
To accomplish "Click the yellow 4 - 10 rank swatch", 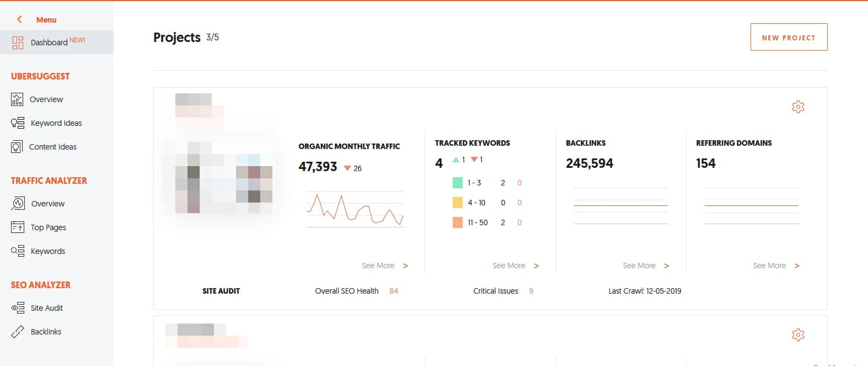I will (458, 203).
